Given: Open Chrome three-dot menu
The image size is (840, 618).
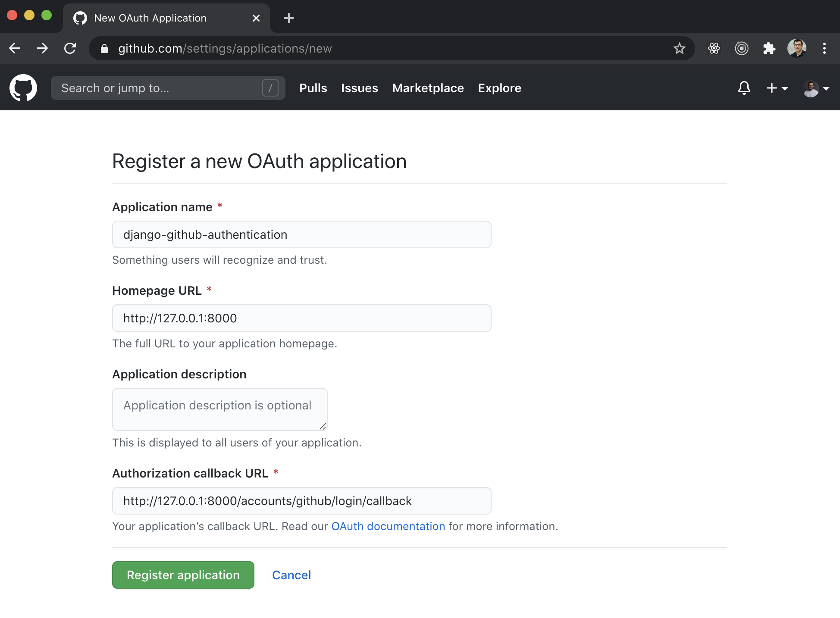Looking at the screenshot, I should (824, 48).
